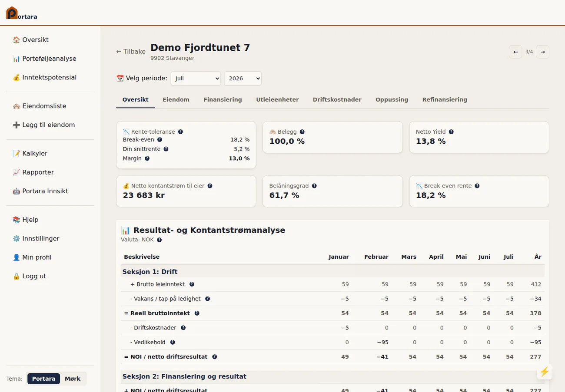
Task: Open Eiendomsliste in the sidebar
Action: click(x=50, y=106)
